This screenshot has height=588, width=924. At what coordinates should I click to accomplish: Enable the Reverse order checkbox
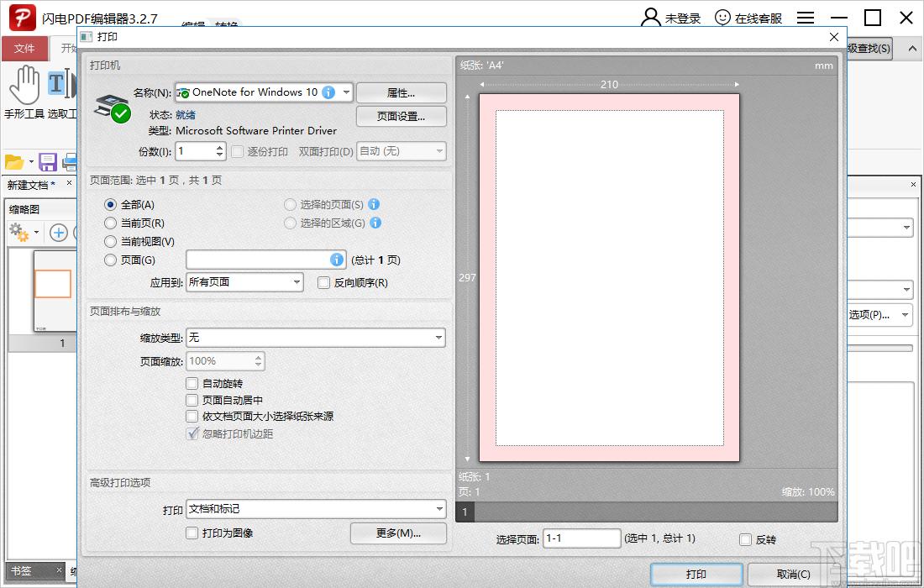tap(323, 283)
